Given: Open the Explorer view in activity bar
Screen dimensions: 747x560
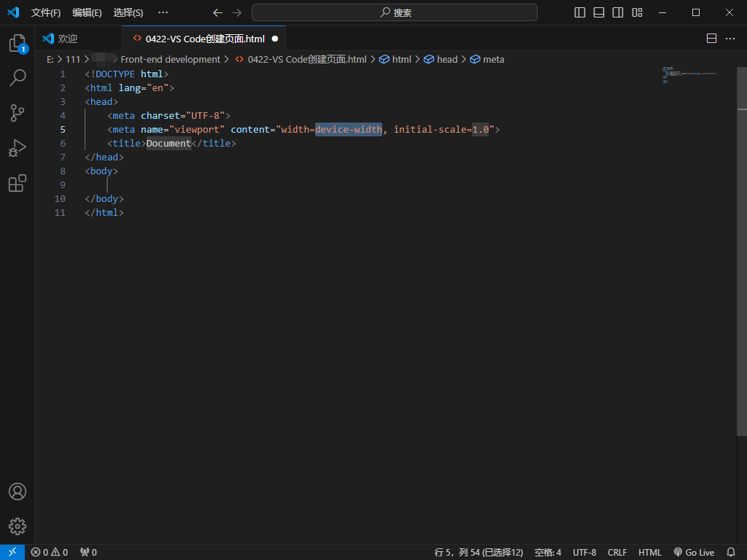Looking at the screenshot, I should pyautogui.click(x=18, y=43).
